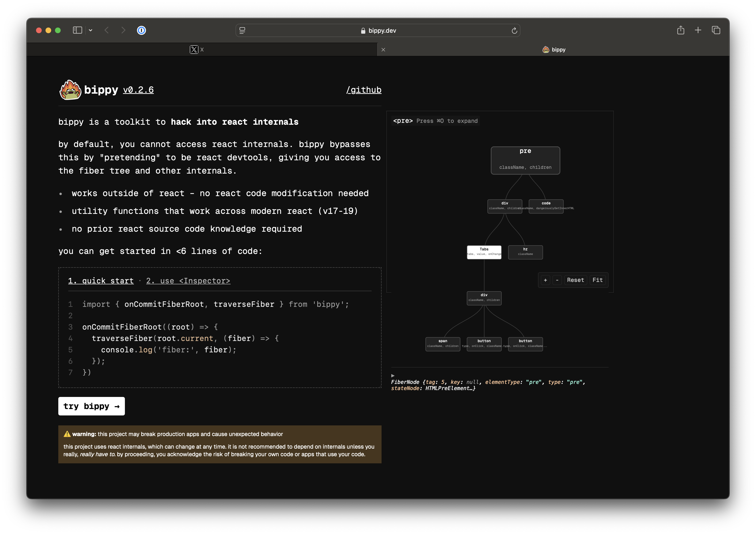Select the hr node in fiber graph

pyautogui.click(x=525, y=252)
